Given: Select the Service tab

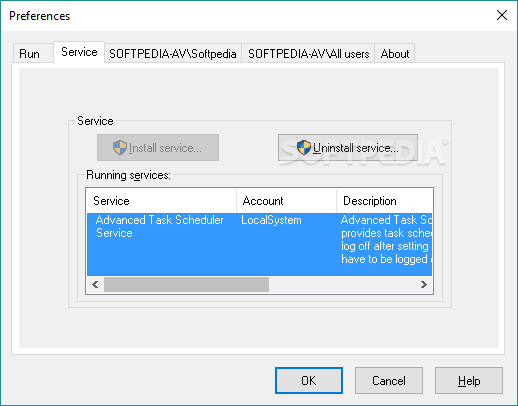Looking at the screenshot, I should [79, 52].
